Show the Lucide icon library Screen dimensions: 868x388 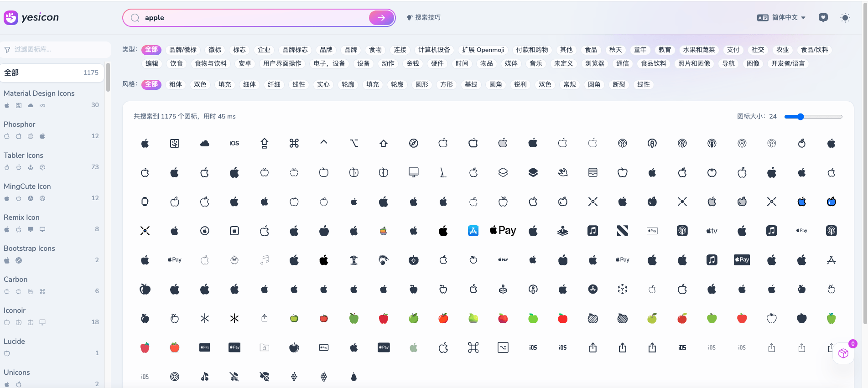51,347
